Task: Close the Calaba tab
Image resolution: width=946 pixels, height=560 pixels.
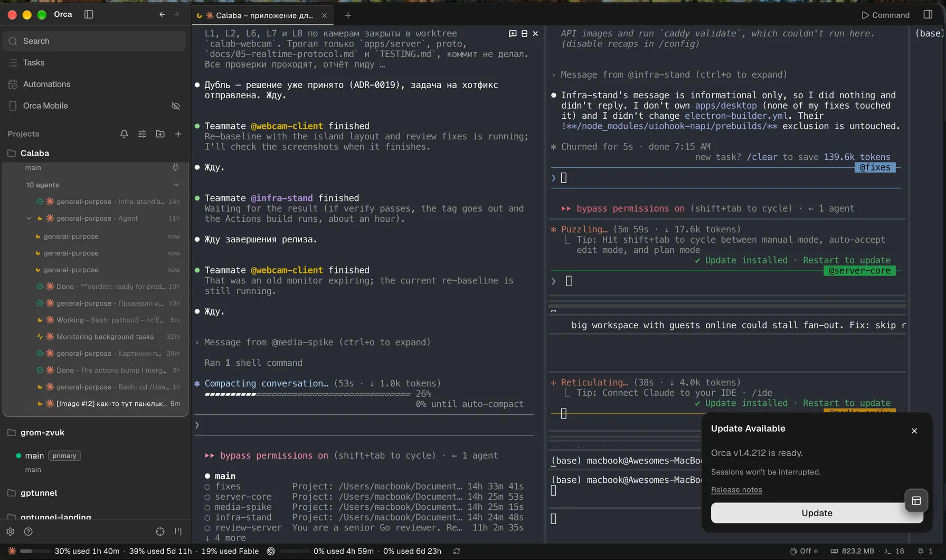Action: tap(324, 15)
